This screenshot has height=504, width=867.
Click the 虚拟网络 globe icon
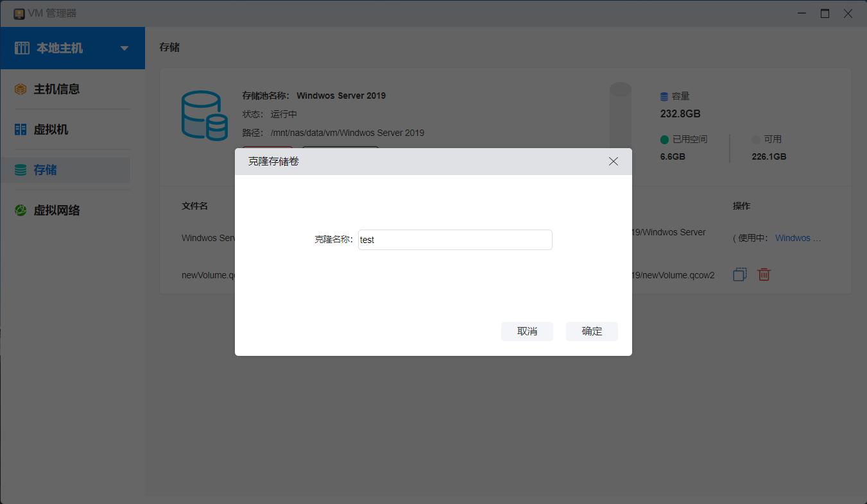[x=21, y=210]
